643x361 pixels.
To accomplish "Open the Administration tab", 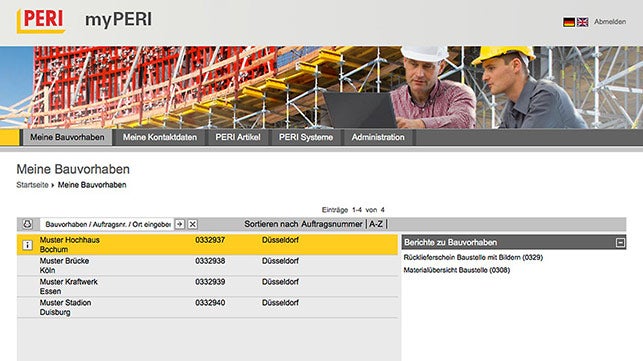I will tap(378, 137).
